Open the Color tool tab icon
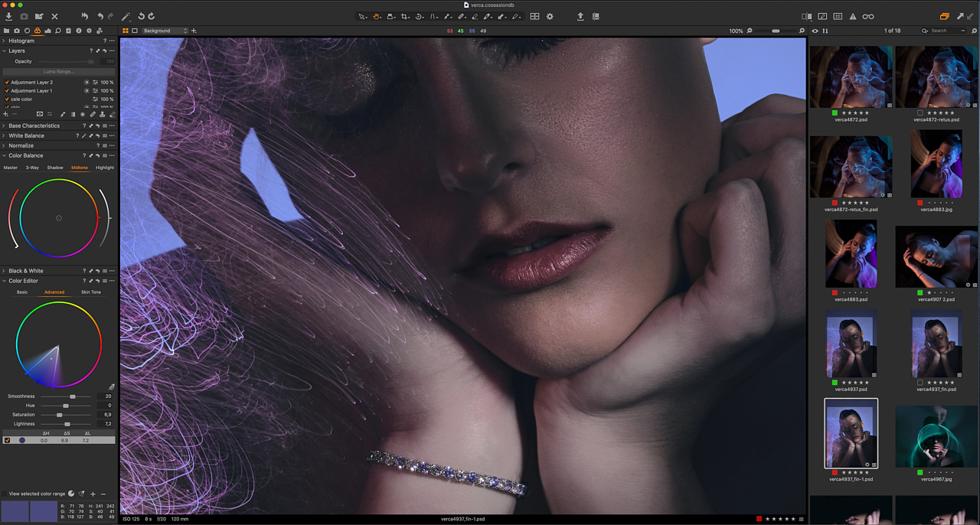 point(37,31)
